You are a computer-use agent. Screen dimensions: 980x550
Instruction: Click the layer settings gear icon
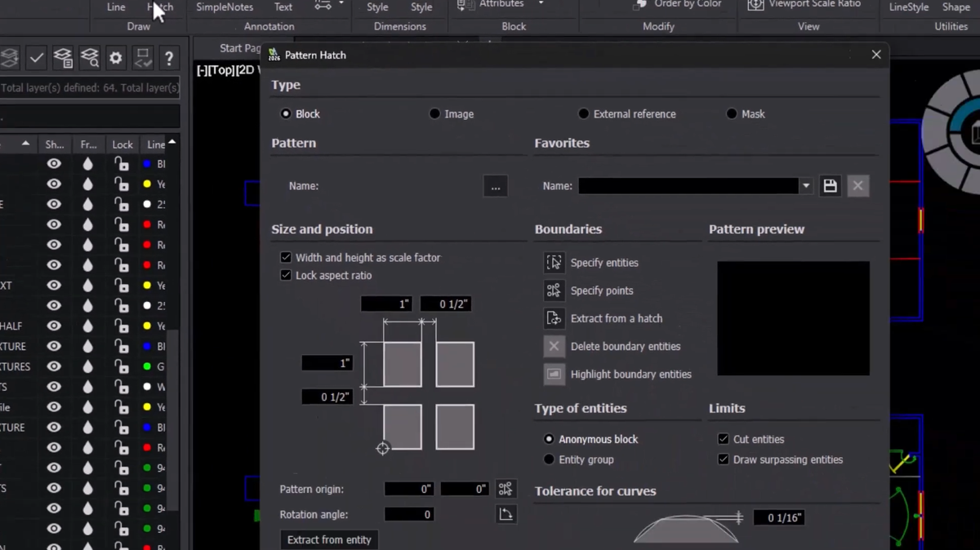pyautogui.click(x=116, y=58)
